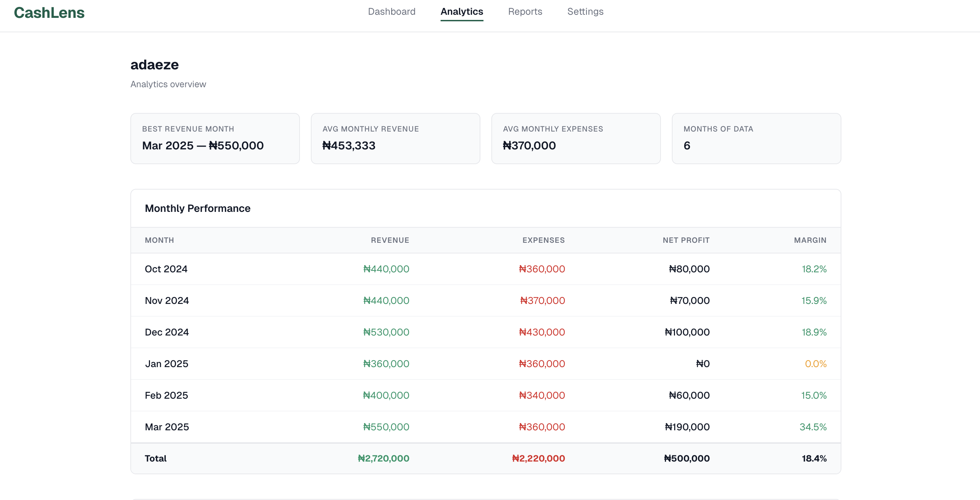Click the Total row net profit
The height and width of the screenshot is (500, 980).
pyautogui.click(x=686, y=458)
